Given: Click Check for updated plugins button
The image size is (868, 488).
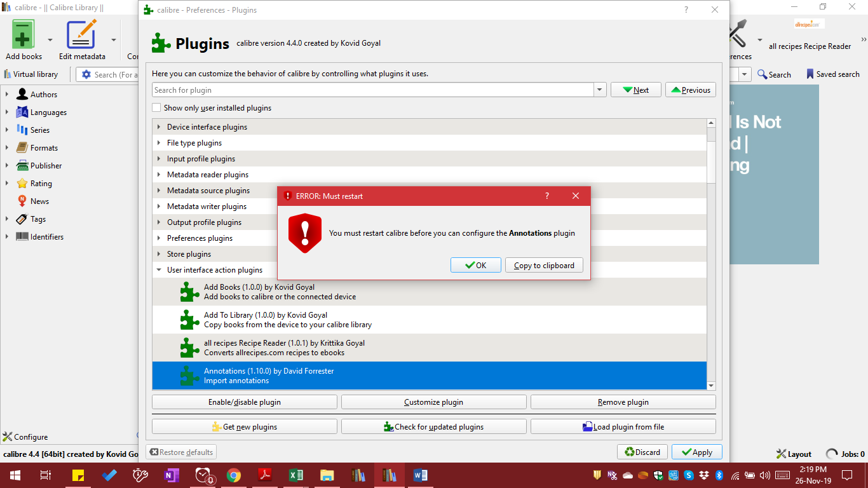Looking at the screenshot, I should (434, 427).
